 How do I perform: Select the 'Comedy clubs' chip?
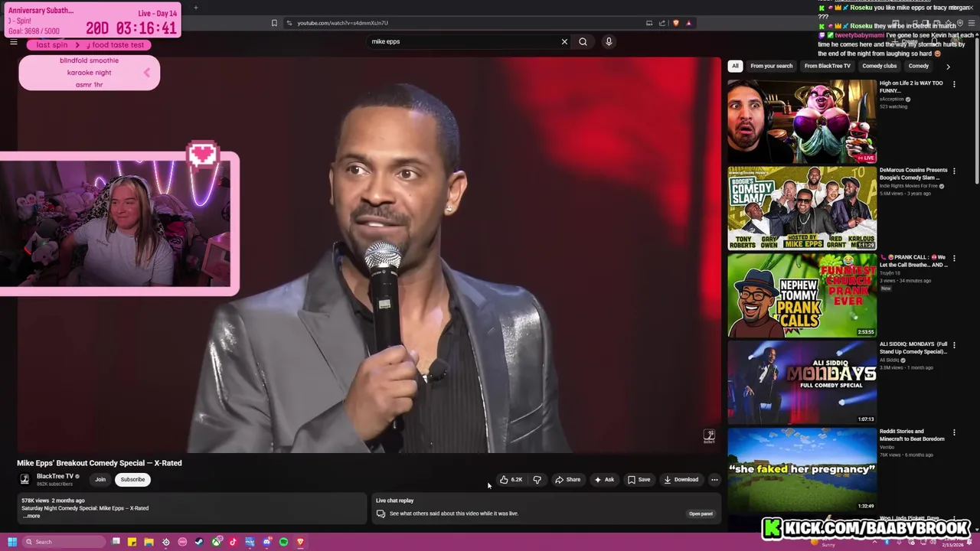(x=879, y=66)
